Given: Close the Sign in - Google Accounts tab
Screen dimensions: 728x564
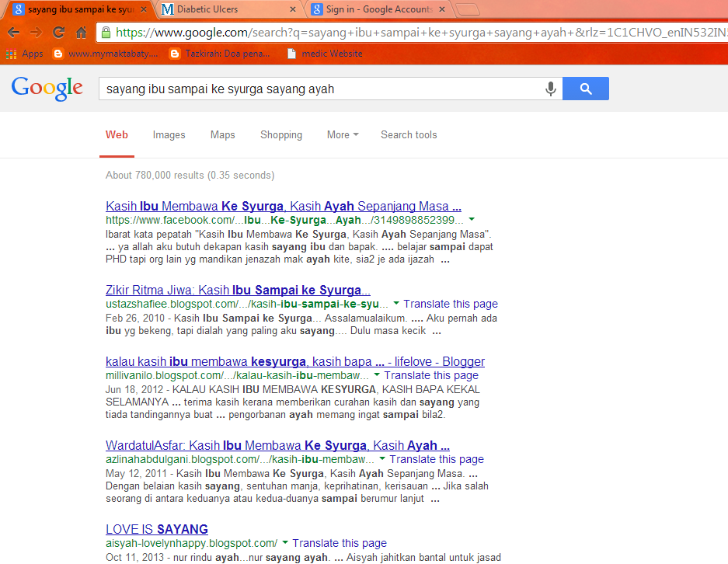Looking at the screenshot, I should (442, 9).
